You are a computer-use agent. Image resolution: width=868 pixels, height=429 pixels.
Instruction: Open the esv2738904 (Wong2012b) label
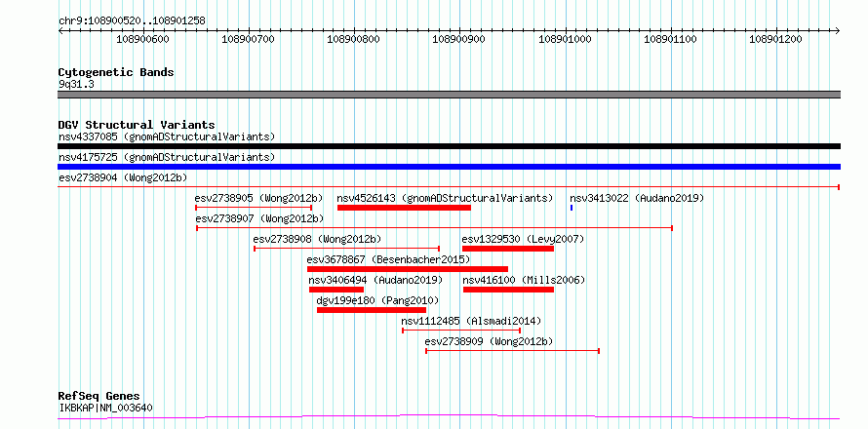pyautogui.click(x=123, y=177)
